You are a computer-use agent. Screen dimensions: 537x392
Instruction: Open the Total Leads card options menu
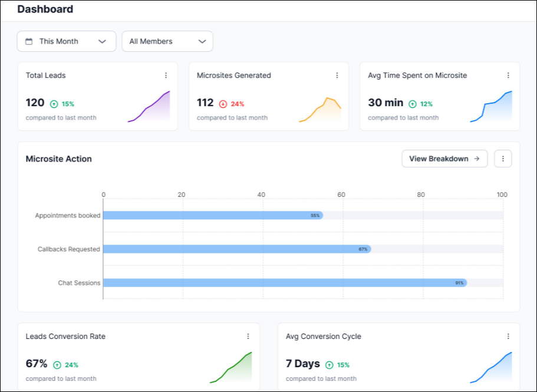tap(166, 75)
